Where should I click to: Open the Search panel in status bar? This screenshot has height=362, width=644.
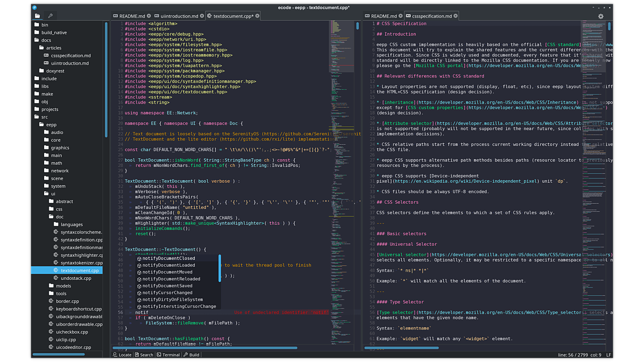coord(144,355)
